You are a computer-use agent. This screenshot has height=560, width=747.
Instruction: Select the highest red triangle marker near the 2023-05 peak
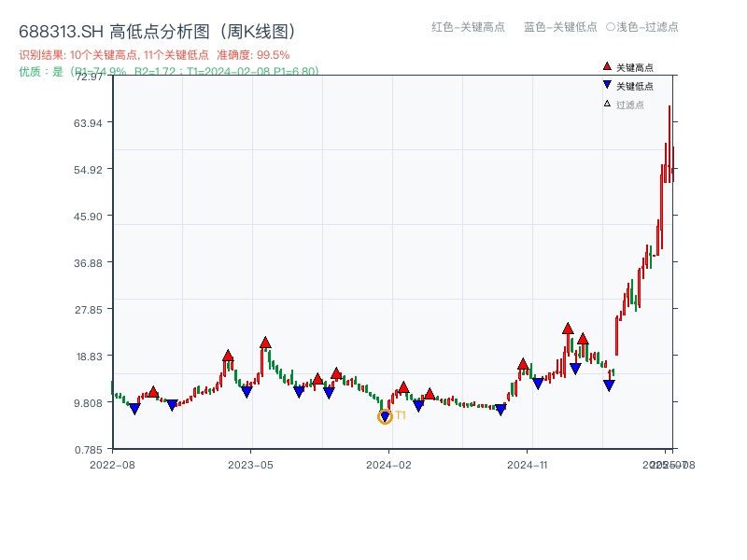coord(265,341)
